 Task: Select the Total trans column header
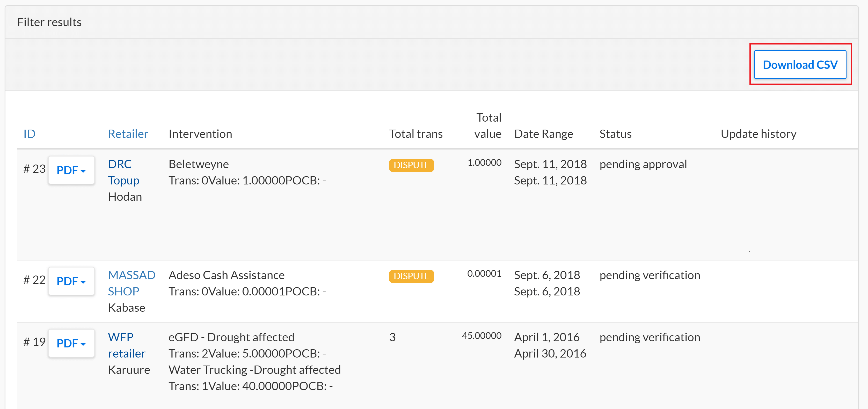(416, 134)
